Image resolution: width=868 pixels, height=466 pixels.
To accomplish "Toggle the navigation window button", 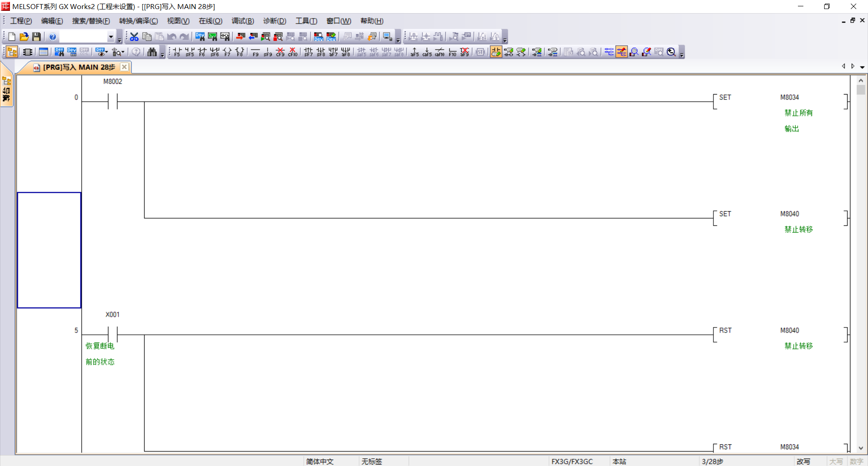I will point(12,52).
